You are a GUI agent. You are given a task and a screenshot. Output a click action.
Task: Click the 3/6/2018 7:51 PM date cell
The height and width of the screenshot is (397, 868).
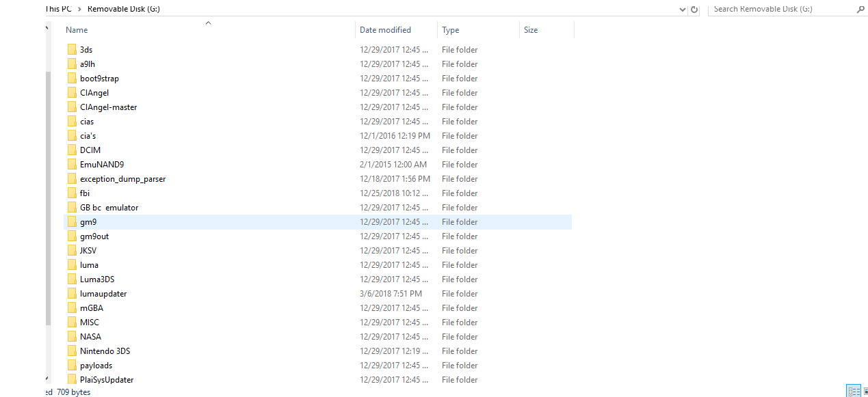[x=391, y=294]
